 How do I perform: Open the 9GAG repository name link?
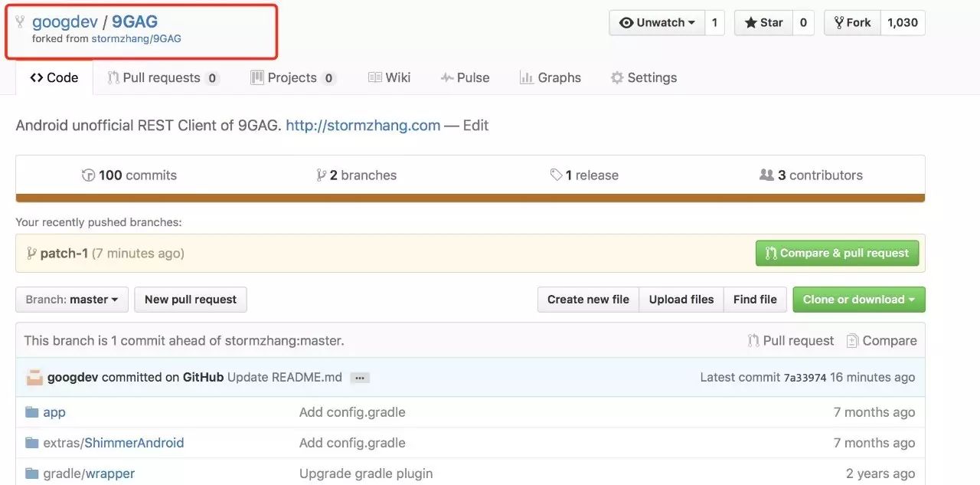coord(135,22)
